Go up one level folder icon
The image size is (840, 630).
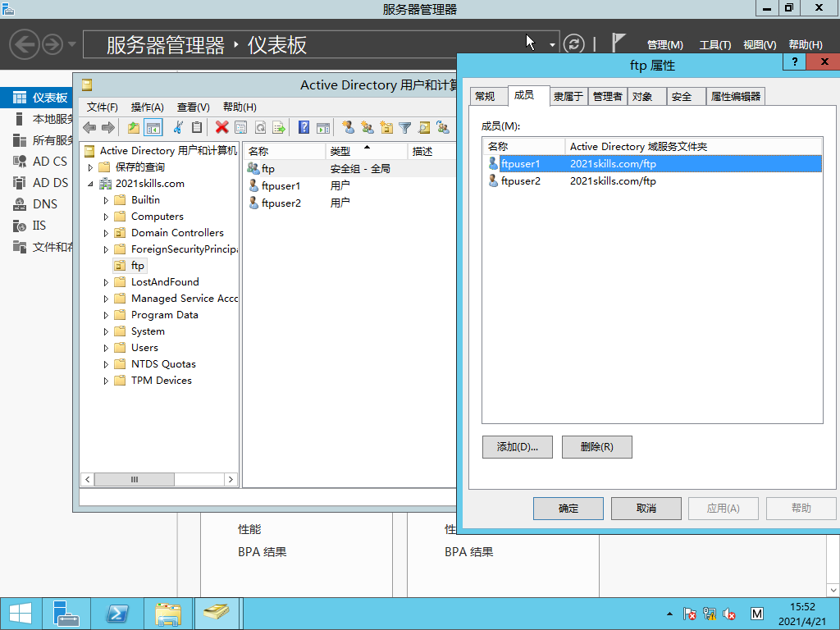pyautogui.click(x=134, y=127)
